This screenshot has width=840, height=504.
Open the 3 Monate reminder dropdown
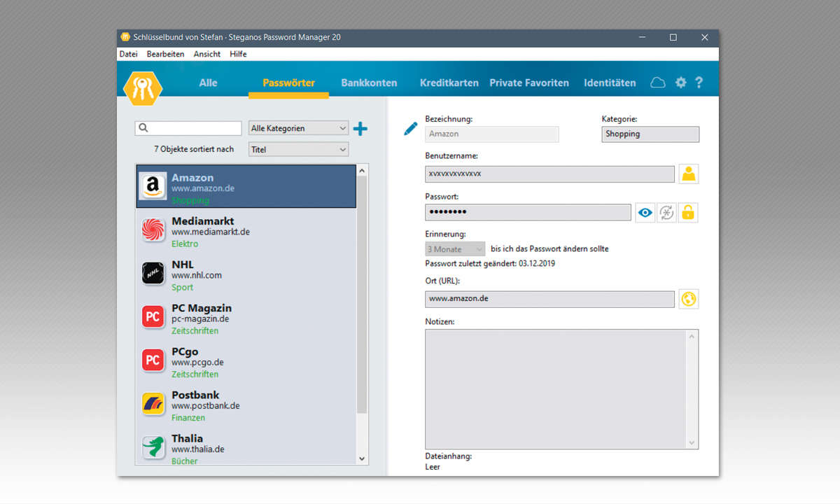coord(455,248)
